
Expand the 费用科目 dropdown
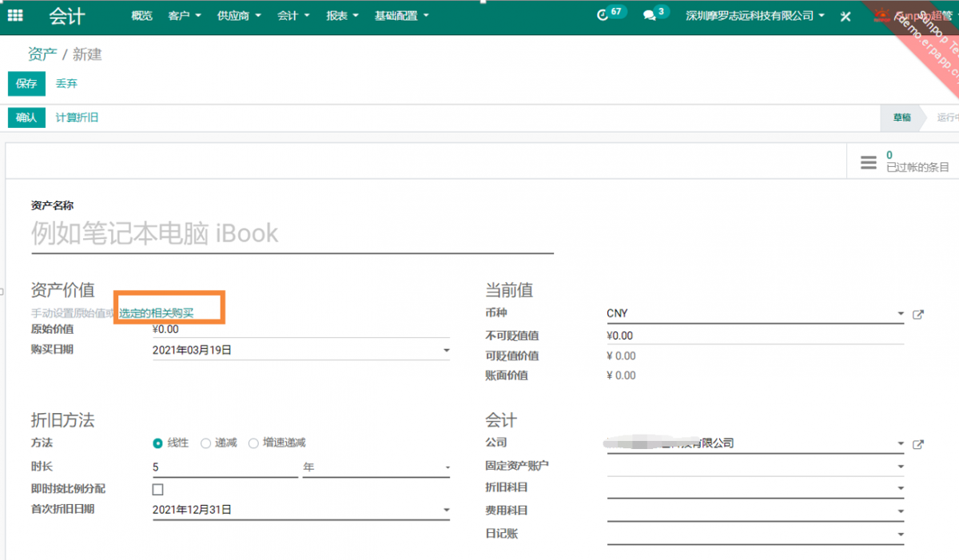901,511
